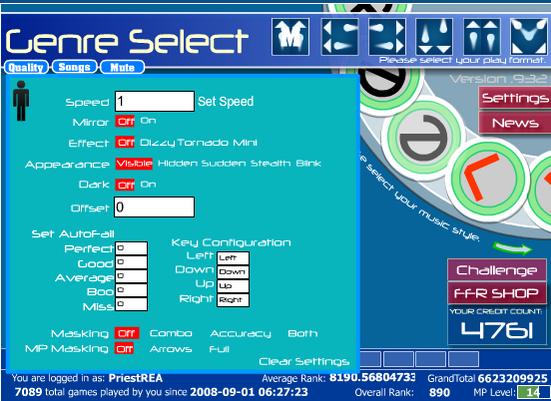
Task: Set MP Masking to Arrows
Action: [x=171, y=349]
